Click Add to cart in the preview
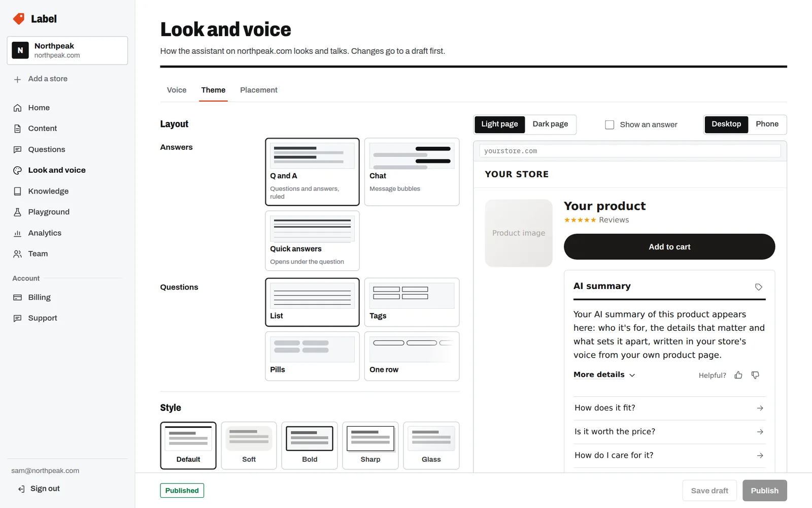This screenshot has height=508, width=812. (669, 247)
